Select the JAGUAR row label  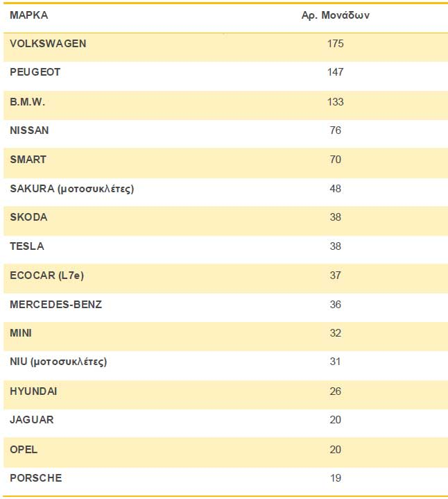point(31,420)
